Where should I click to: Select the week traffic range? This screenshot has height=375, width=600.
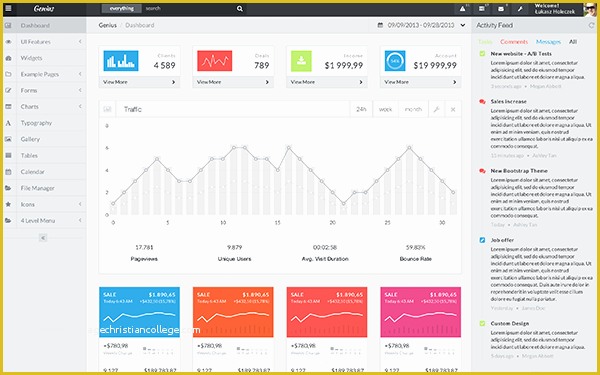coord(385,109)
